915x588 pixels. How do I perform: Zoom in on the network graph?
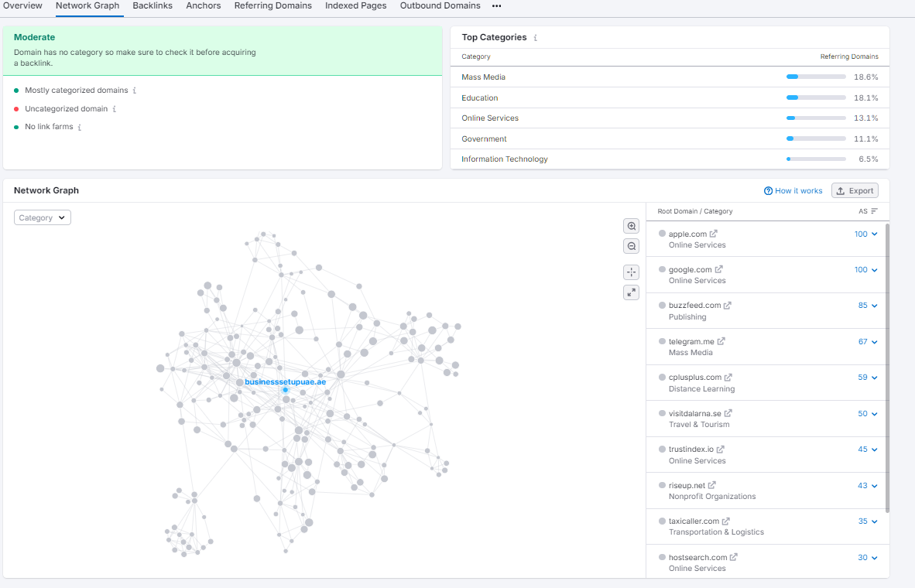(x=631, y=226)
